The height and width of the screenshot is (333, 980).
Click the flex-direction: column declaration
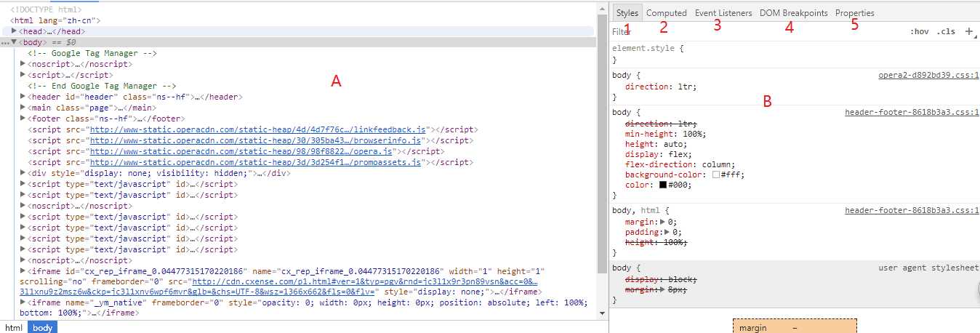[x=680, y=164]
